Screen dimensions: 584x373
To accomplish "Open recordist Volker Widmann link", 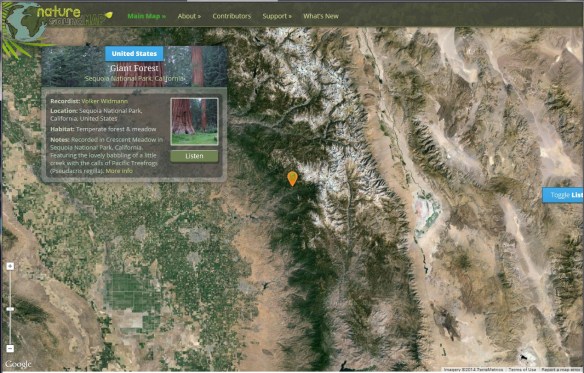I will (104, 101).
